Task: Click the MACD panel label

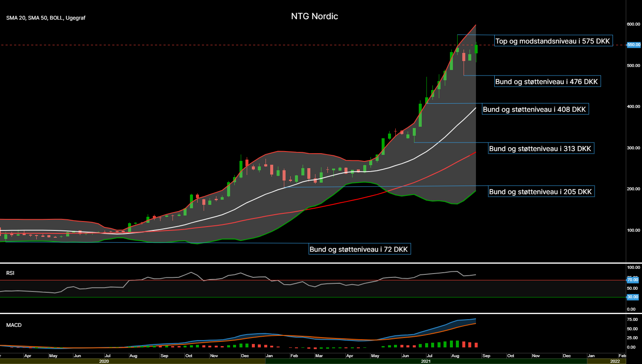Action: pyautogui.click(x=14, y=325)
